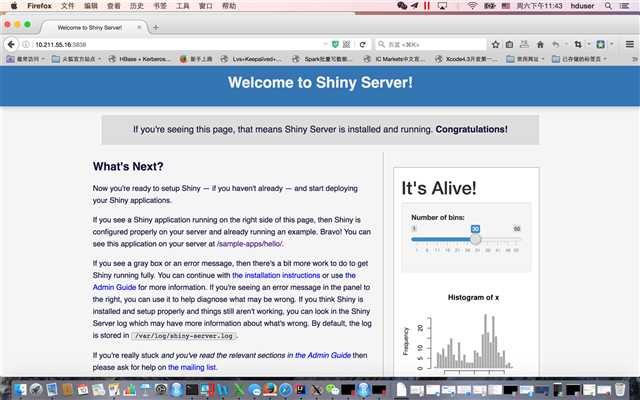This screenshot has height=400, width=640.
Task: Open the AirPlay display menu bar icon
Action: tap(442, 6)
